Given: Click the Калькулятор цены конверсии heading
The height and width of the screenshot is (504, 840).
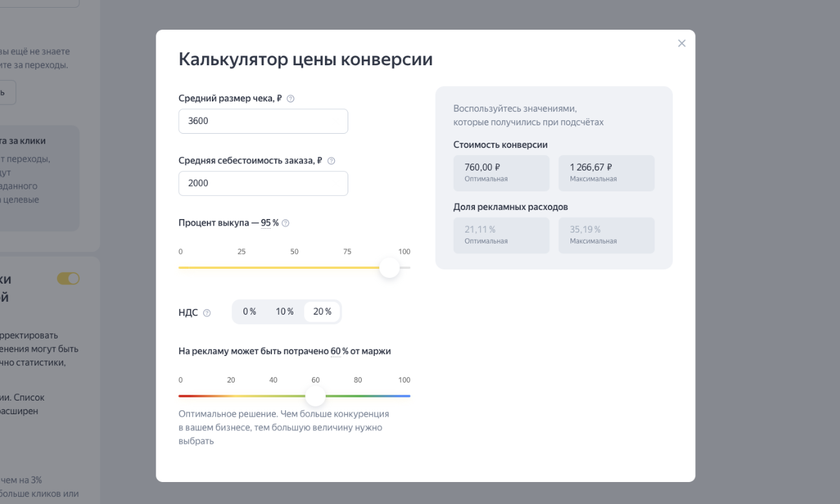Looking at the screenshot, I should click(x=306, y=59).
